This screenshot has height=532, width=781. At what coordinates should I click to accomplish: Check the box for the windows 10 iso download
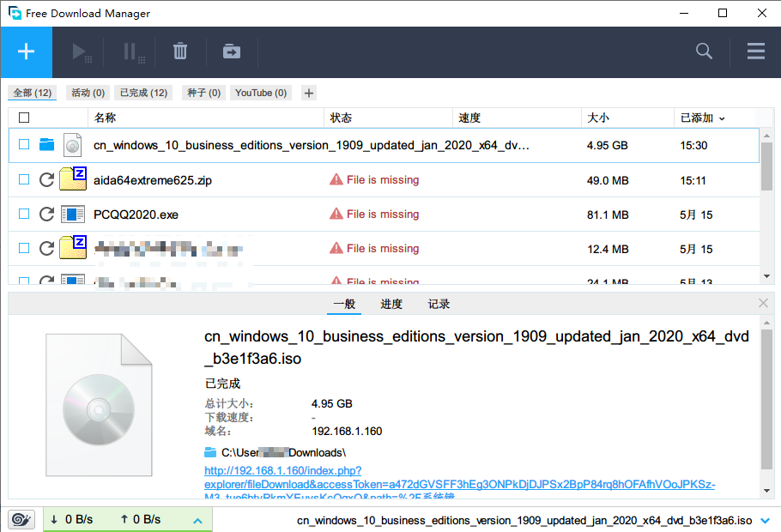[24, 144]
